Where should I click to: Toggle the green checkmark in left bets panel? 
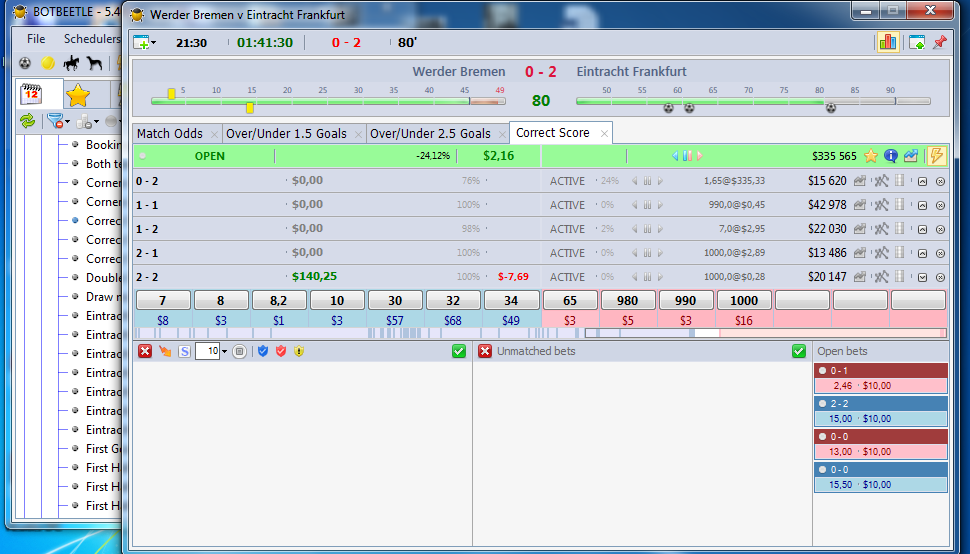click(x=458, y=351)
